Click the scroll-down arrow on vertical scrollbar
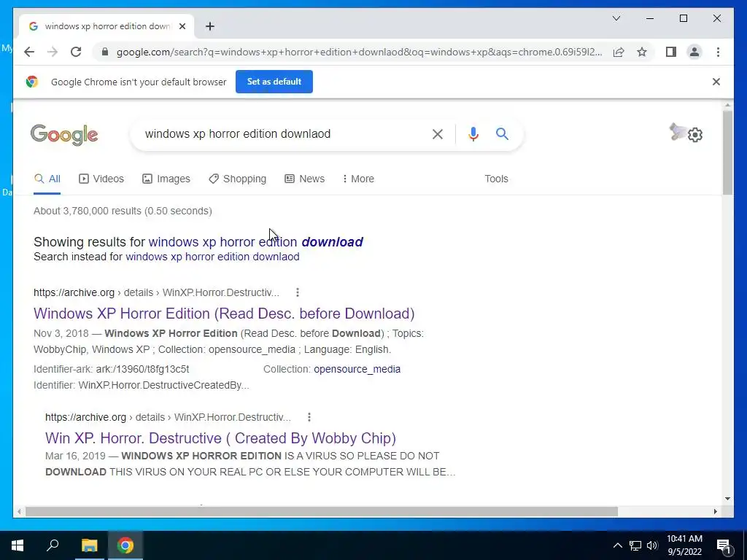The height and width of the screenshot is (560, 747). [727, 499]
